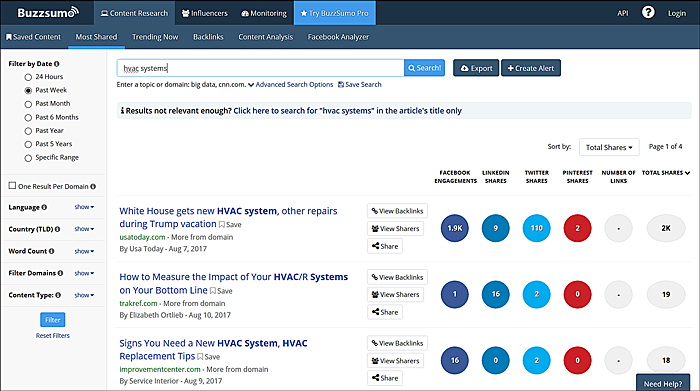
Task: Go to Trending Now submenu
Action: point(155,37)
